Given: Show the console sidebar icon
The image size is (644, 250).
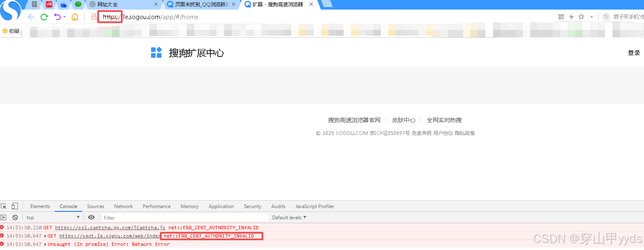Looking at the screenshot, I should pyautogui.click(x=3, y=217).
